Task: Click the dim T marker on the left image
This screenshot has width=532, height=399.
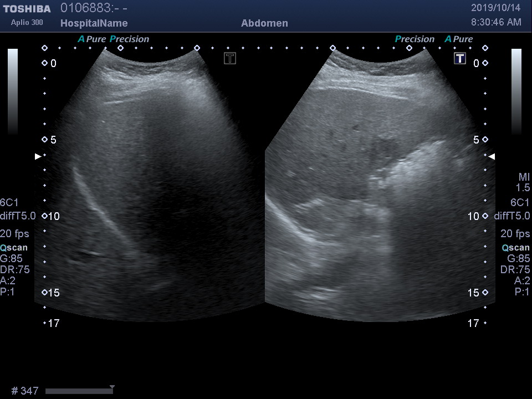Action: click(229, 58)
